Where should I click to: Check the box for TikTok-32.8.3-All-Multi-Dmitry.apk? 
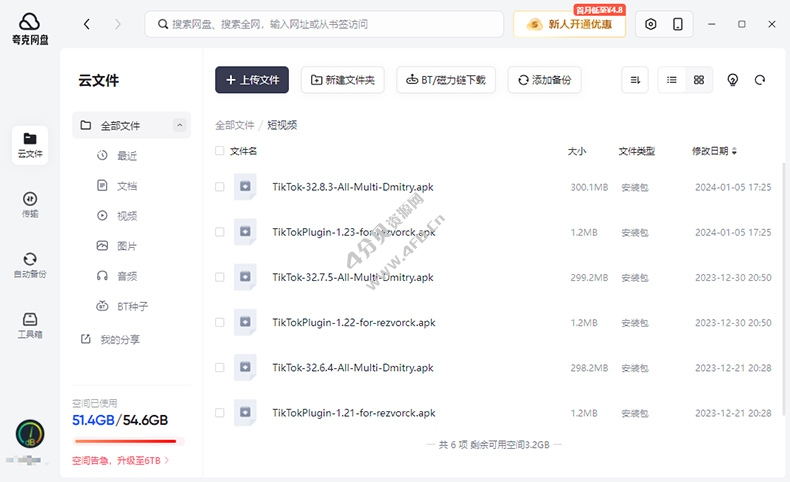tap(220, 187)
